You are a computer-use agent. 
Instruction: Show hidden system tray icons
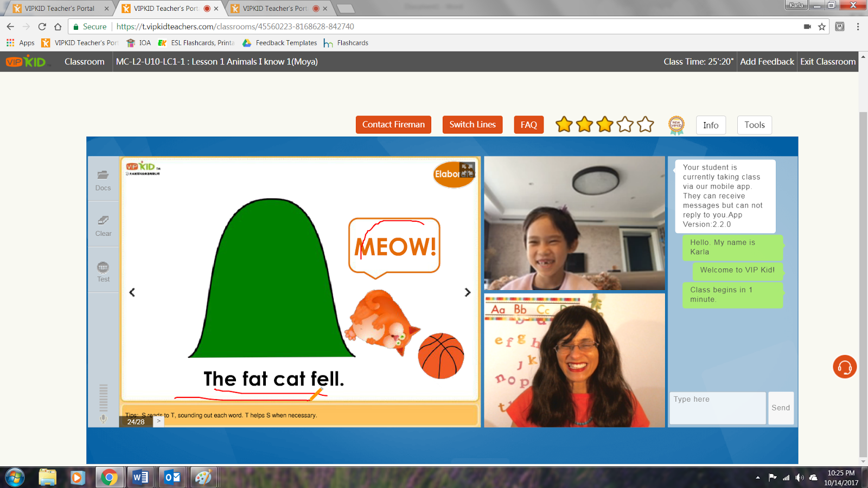(x=758, y=478)
